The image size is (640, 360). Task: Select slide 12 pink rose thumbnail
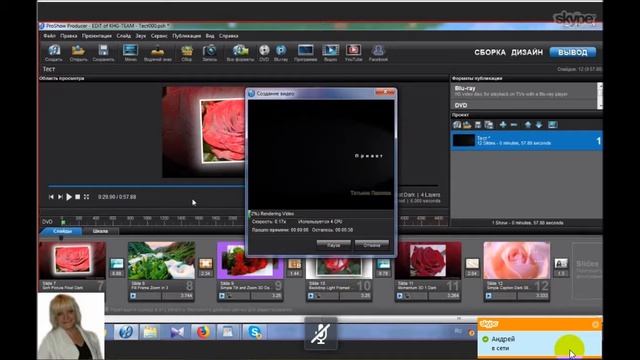pos(517,260)
